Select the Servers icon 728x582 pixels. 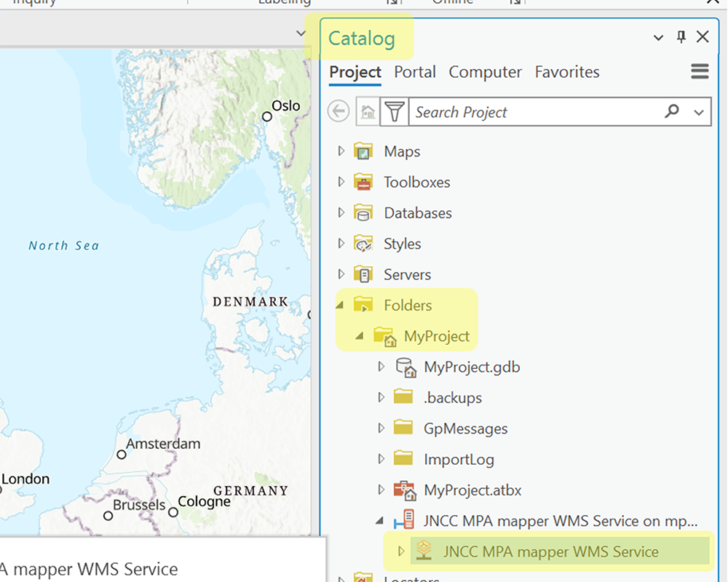[x=364, y=274]
